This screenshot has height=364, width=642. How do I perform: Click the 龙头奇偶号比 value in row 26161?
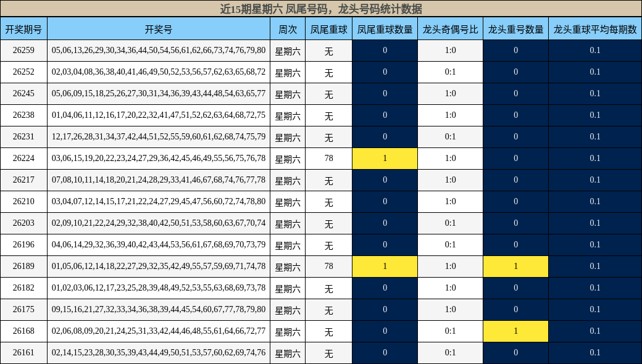[451, 352]
